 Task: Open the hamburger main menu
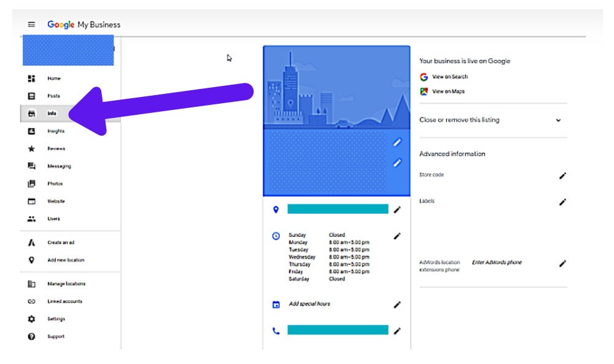point(31,25)
